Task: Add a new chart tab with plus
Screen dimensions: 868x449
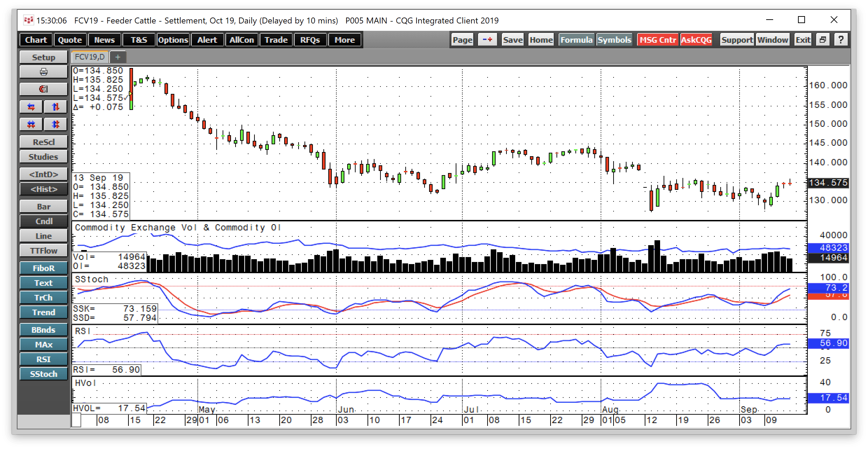Action: coord(118,57)
